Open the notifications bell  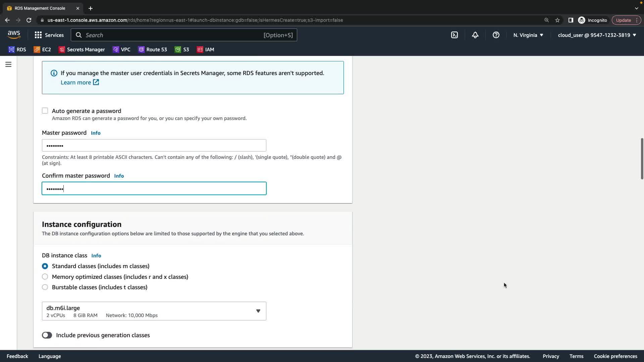tap(475, 35)
